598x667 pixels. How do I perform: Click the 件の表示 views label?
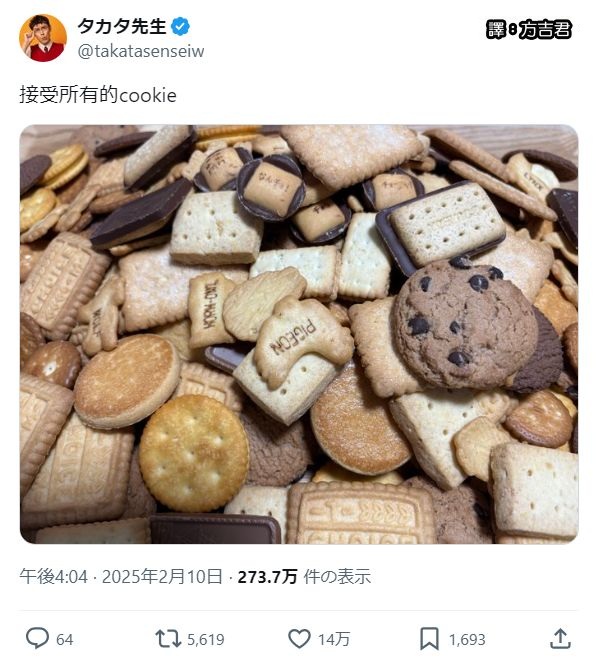tap(337, 577)
